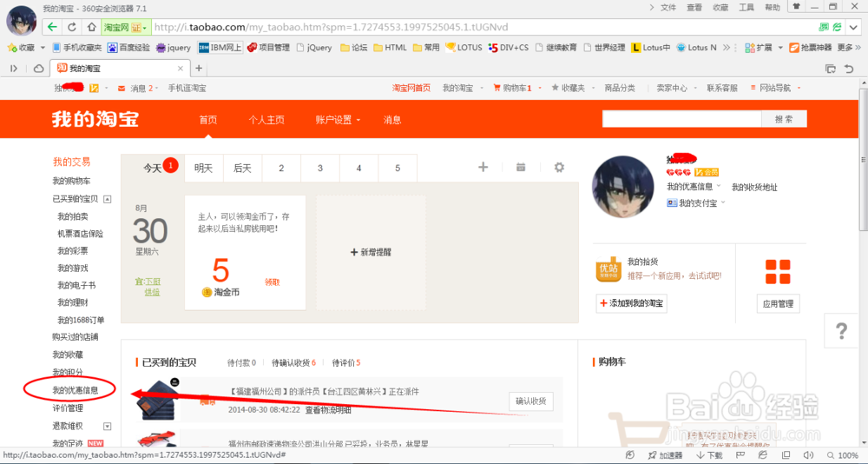The image size is (868, 464).
Task: Click into the Taobao search input field
Action: point(681,119)
